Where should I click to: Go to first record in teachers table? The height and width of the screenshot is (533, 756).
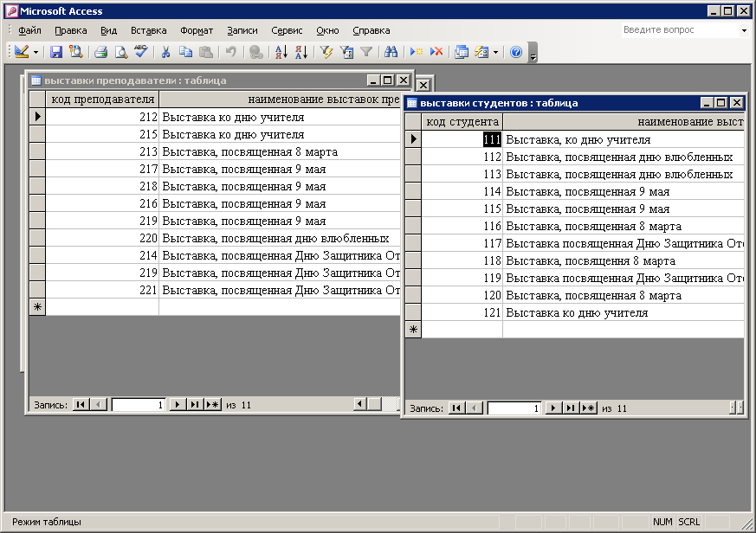[x=81, y=405]
